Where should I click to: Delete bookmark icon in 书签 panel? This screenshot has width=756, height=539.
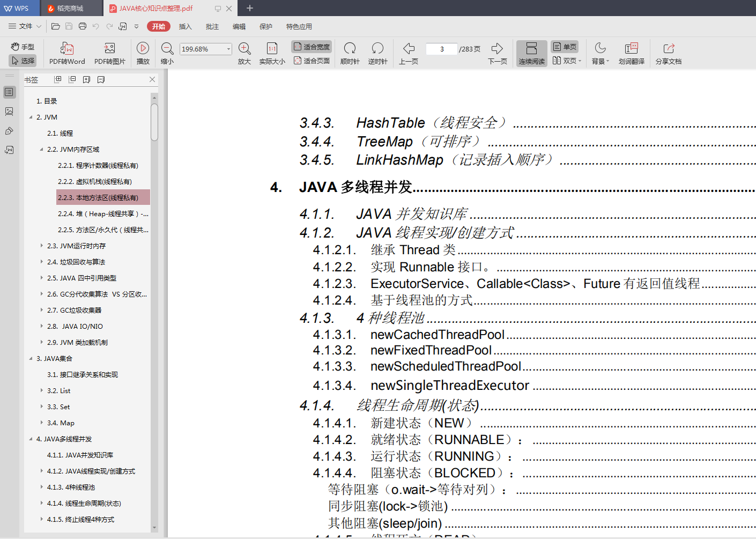(101, 79)
